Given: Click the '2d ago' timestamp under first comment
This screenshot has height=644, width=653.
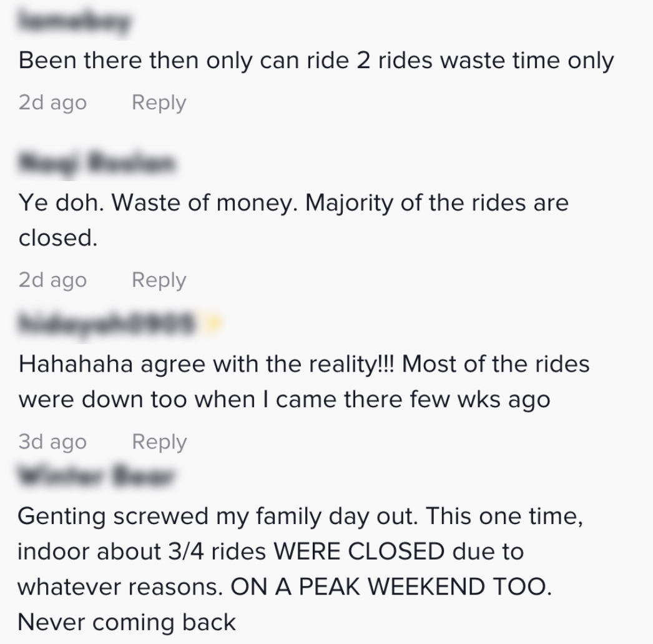Looking at the screenshot, I should pyautogui.click(x=52, y=102).
